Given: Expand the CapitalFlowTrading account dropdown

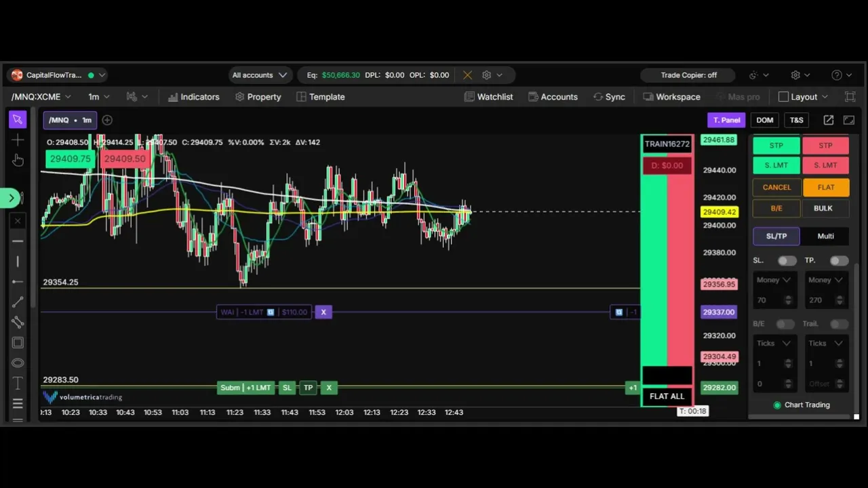Looking at the screenshot, I should (x=102, y=75).
